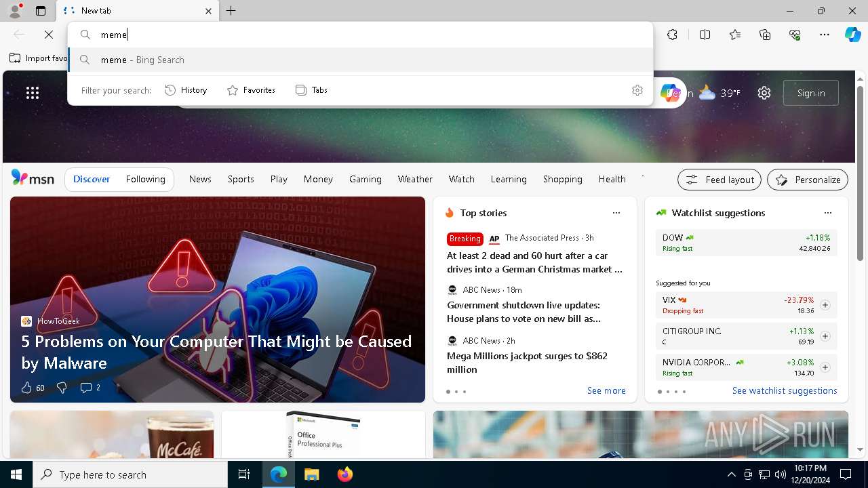Open the Windows Start menu
This screenshot has height=488, width=868.
[16, 474]
